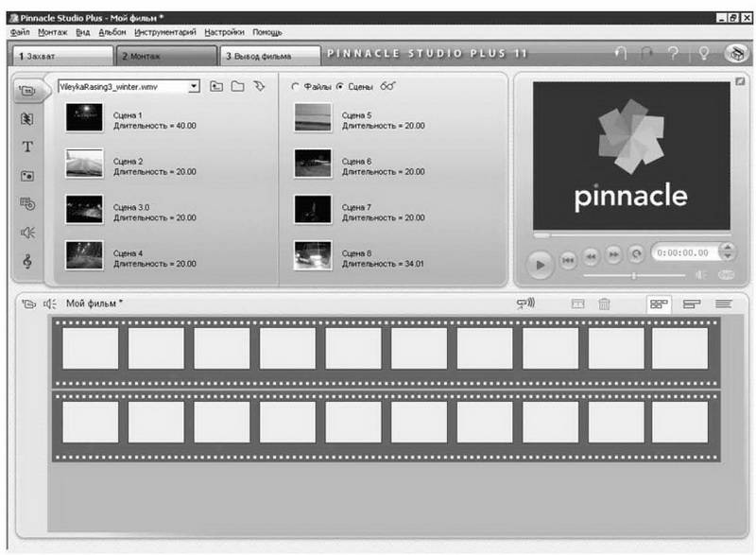Select the Сцены radio button
The height and width of the screenshot is (555, 756).
(340, 86)
